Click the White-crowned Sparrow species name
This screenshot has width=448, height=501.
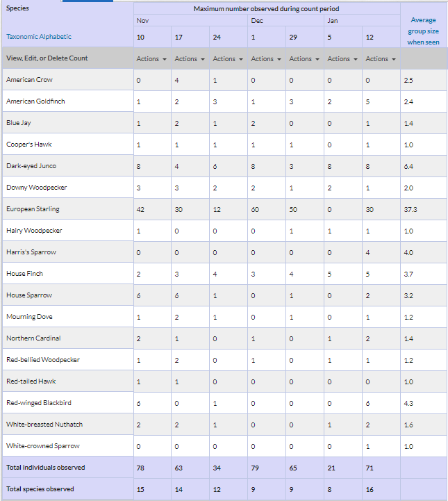(43, 445)
